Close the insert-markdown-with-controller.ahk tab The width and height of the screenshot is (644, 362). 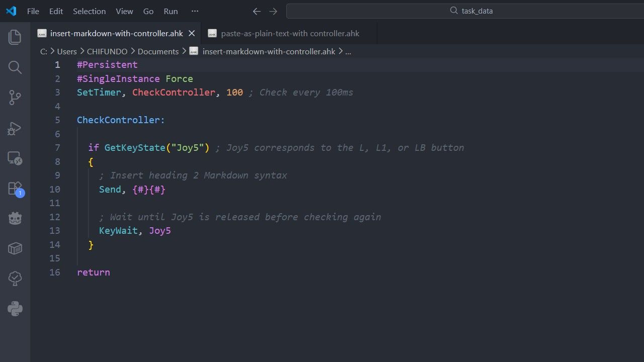pyautogui.click(x=192, y=34)
